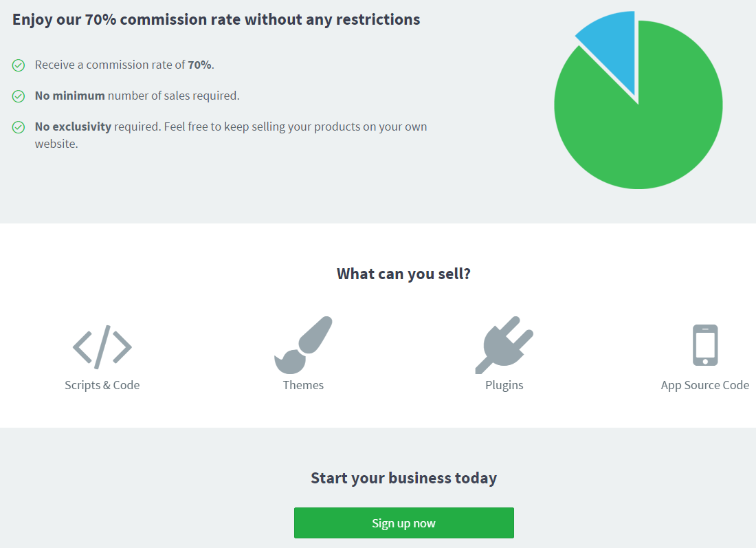Click the Plugins plug icon
The image size is (756, 548).
pos(504,345)
